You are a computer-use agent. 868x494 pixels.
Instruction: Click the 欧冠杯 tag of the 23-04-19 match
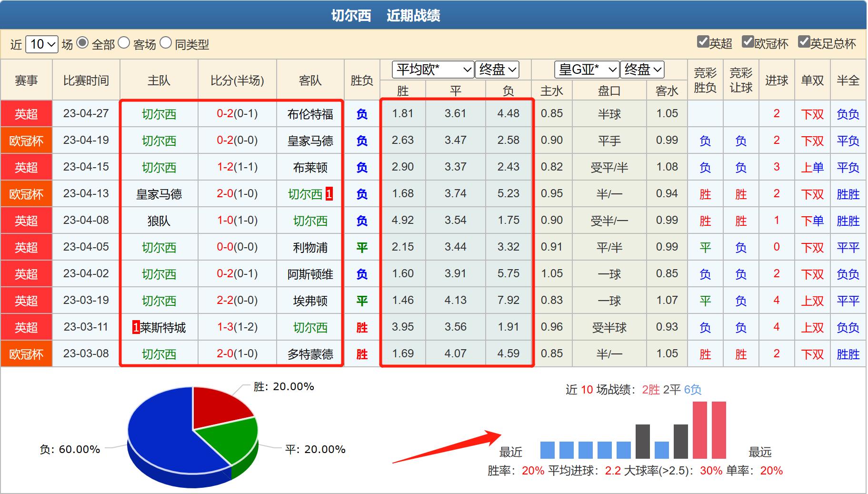point(26,141)
